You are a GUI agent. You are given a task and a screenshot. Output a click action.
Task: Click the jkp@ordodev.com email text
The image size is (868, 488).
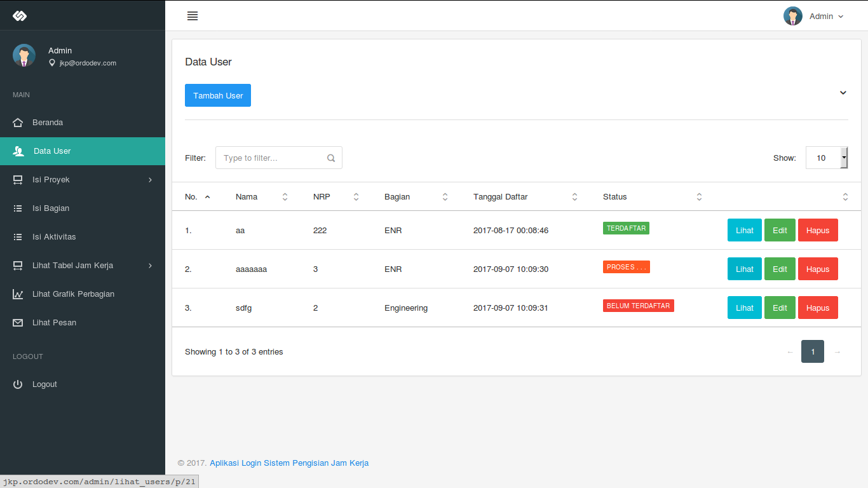[x=88, y=63]
